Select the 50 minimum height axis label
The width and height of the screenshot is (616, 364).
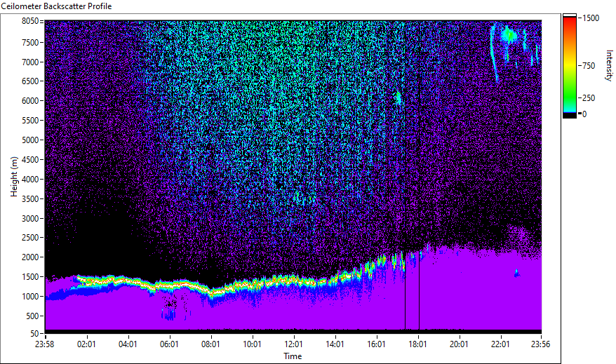pyautogui.click(x=34, y=334)
